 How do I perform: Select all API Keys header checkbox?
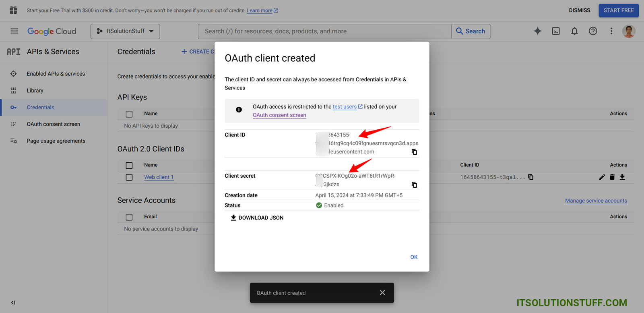(129, 114)
